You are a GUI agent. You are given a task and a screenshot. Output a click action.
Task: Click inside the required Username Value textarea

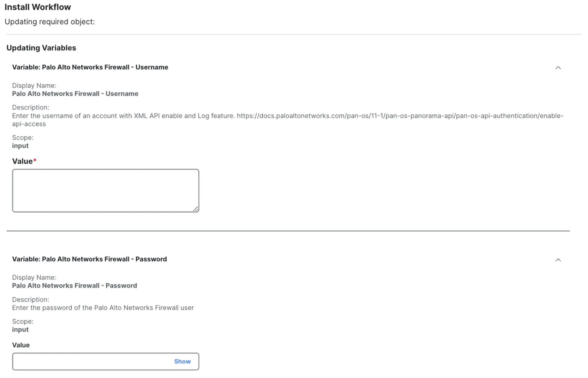point(105,189)
